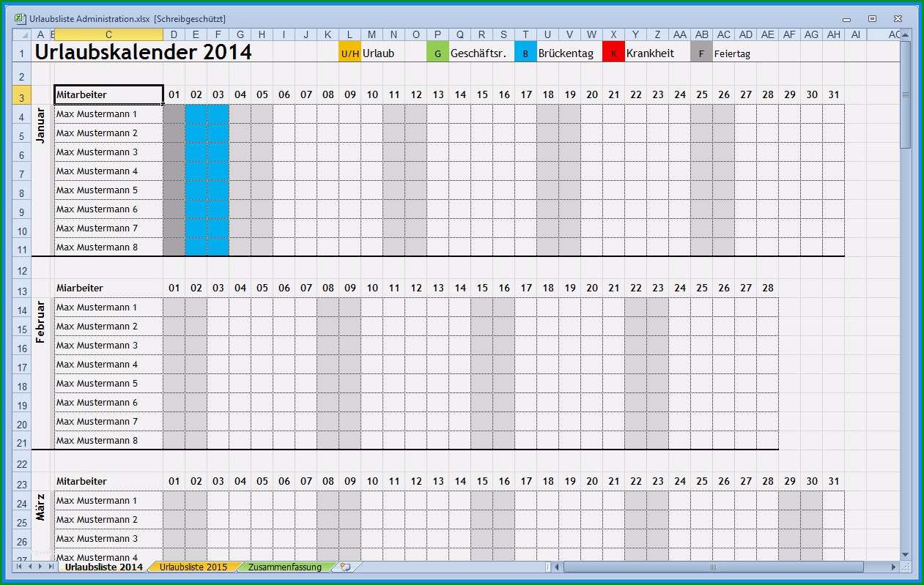Jump to the first sheet tab arrow
924x585 pixels.
21,567
